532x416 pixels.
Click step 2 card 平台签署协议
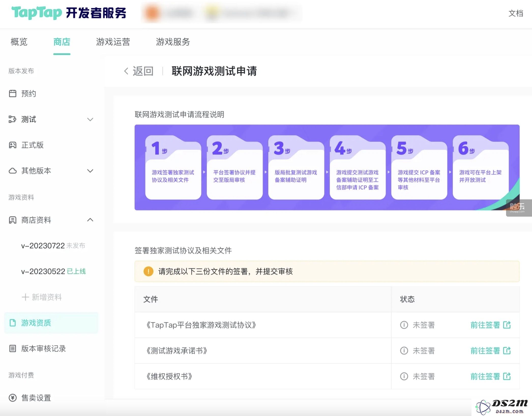(235, 167)
